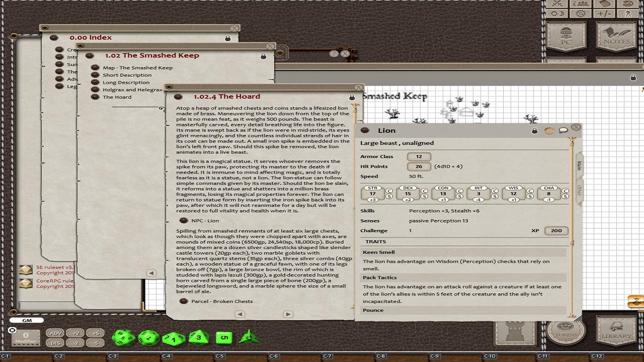Enable the ADV advantage modifier

pyautogui.click(x=56, y=333)
